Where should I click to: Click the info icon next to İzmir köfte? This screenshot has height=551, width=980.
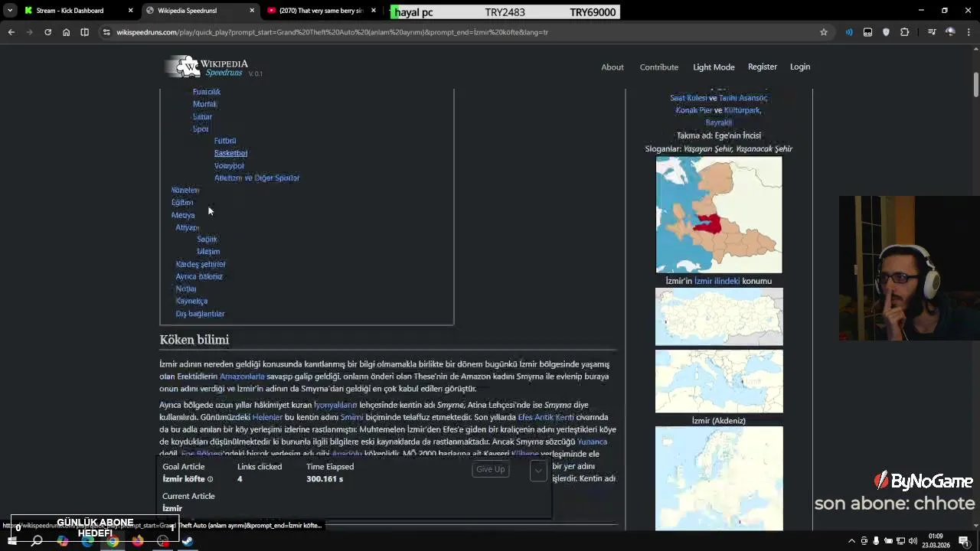tap(210, 479)
